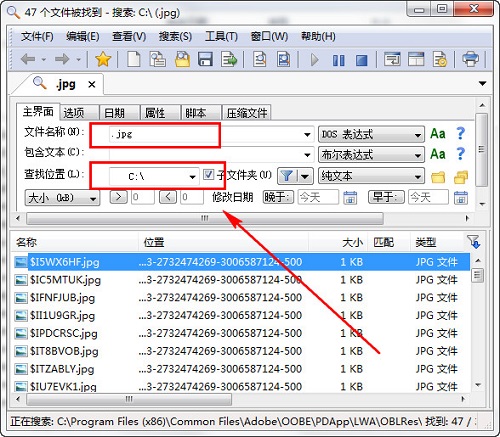Click the results filter funnel icon

click(x=473, y=241)
